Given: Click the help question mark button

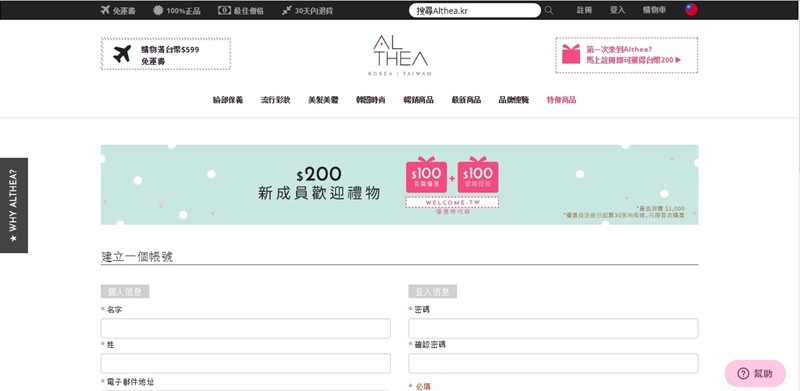Looking at the screenshot, I should (755, 373).
